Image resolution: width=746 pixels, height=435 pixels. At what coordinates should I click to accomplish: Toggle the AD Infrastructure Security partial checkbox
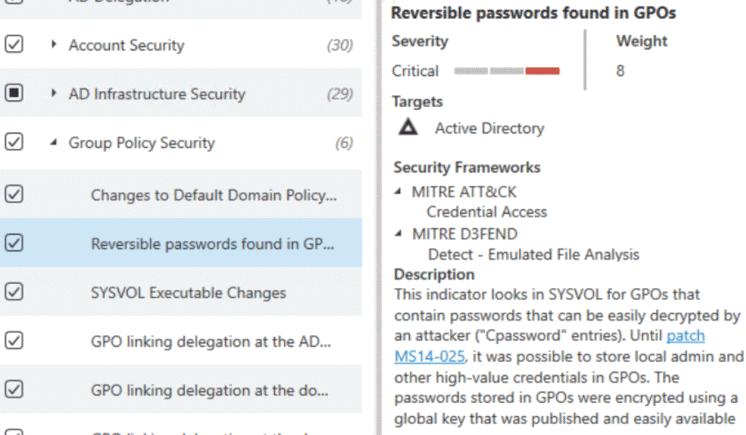point(14,93)
